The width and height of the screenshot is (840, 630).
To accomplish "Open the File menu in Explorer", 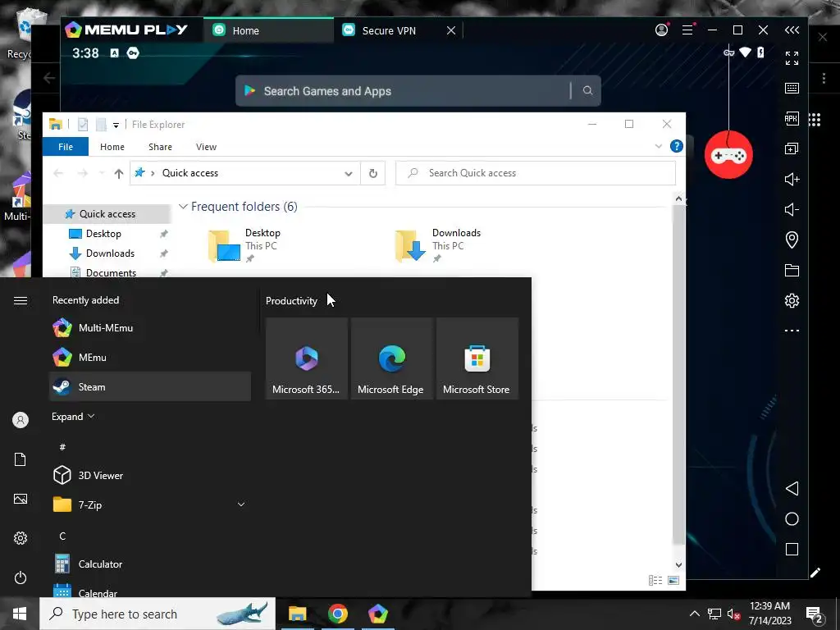I will (x=66, y=146).
